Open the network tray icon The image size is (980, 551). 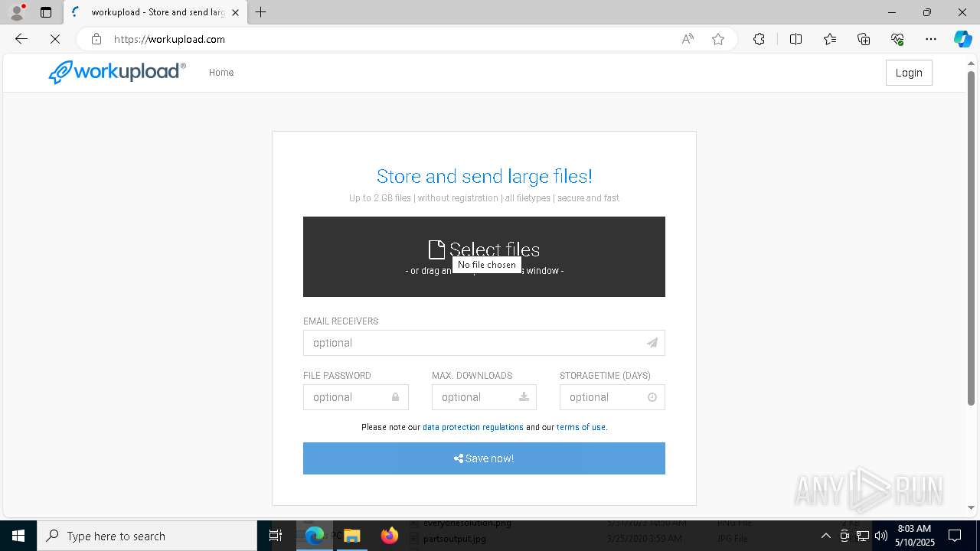coord(863,536)
